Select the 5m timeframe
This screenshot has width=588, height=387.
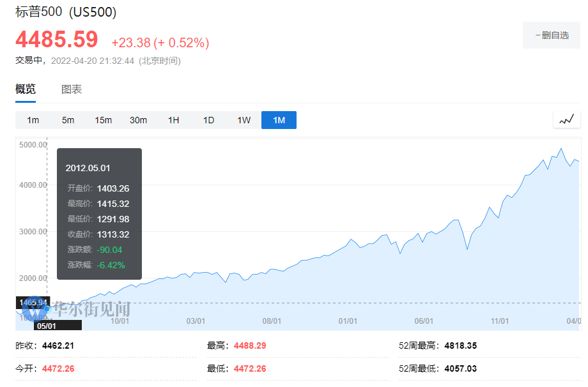68,120
